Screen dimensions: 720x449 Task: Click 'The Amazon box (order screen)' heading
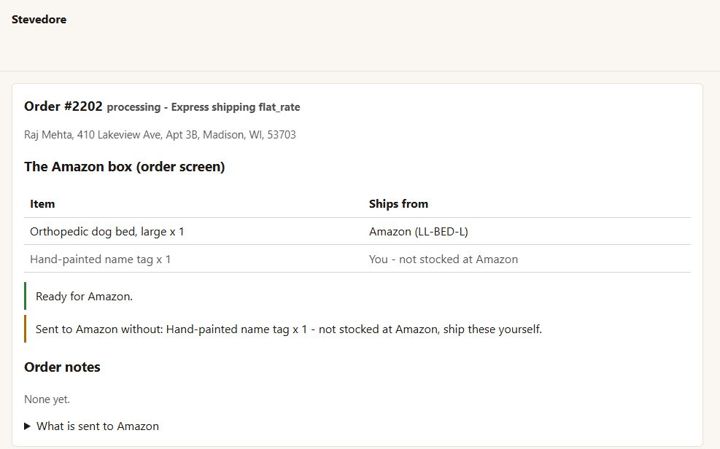coord(124,167)
